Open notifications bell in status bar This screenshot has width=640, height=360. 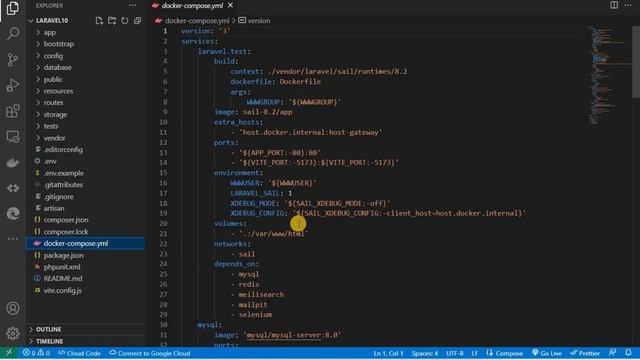[628, 353]
